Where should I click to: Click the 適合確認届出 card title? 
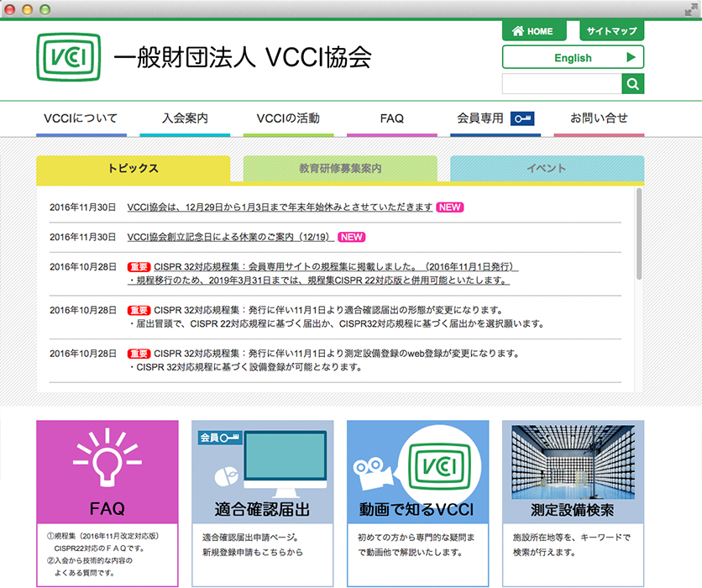pos(262,510)
